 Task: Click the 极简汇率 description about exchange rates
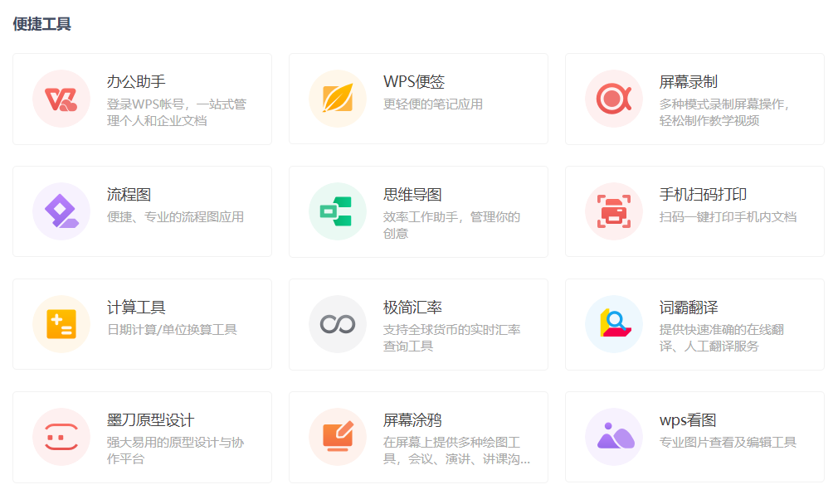pos(451,338)
